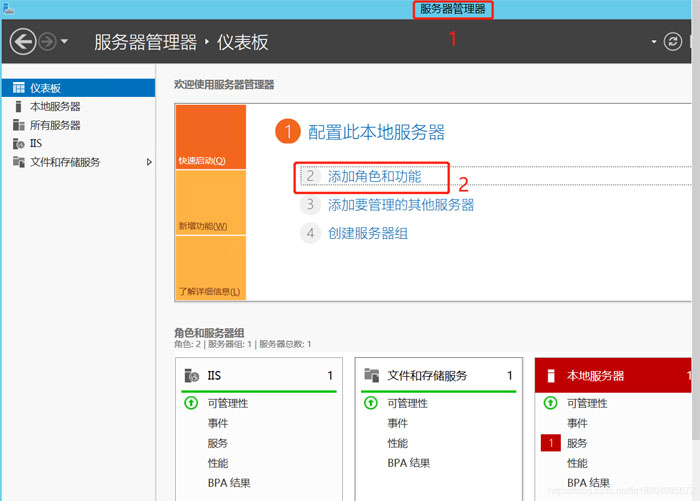Open the 了解详细信息(L) tile
The height and width of the screenshot is (501, 700).
click(x=210, y=268)
